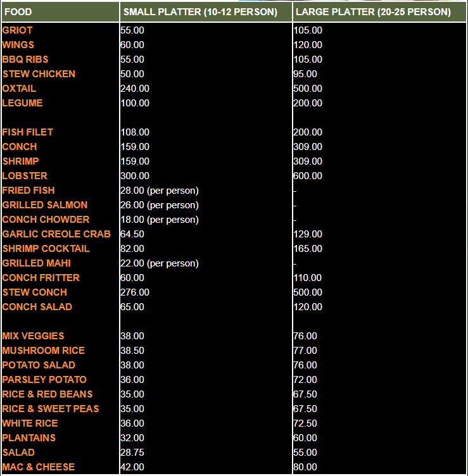The width and height of the screenshot is (468, 476).
Task: Click the 50.00 stew chicken small price
Action: click(132, 74)
